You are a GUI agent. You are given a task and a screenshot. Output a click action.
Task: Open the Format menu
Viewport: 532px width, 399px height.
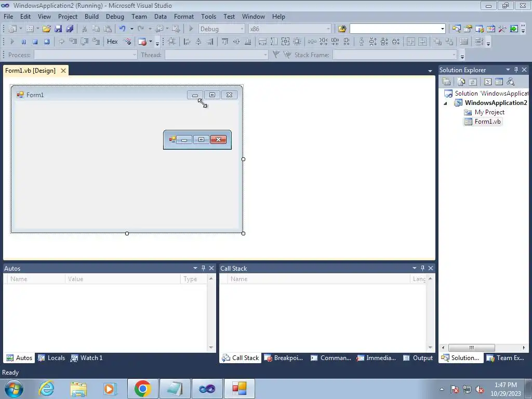coord(184,16)
